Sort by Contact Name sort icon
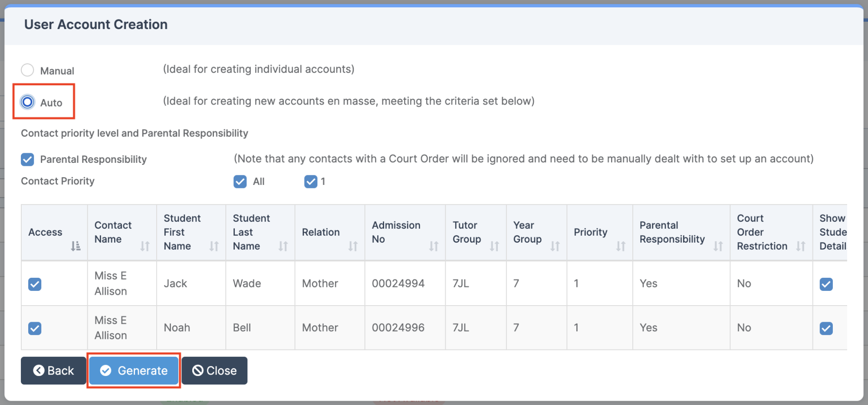868x405 pixels. click(x=145, y=246)
